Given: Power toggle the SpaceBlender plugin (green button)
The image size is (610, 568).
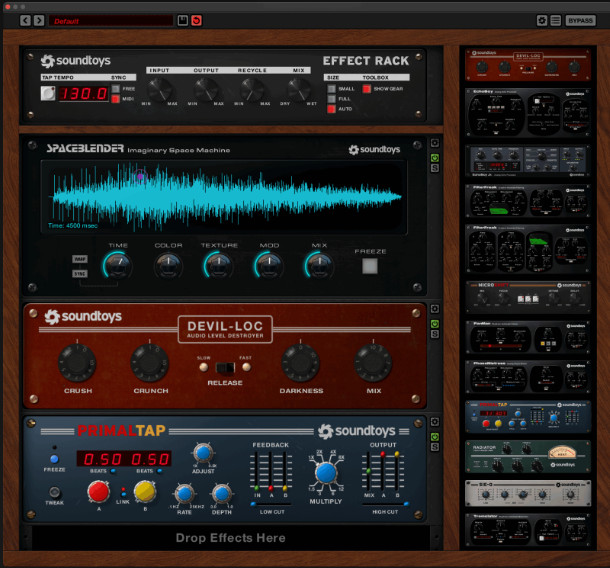Looking at the screenshot, I should 434,157.
